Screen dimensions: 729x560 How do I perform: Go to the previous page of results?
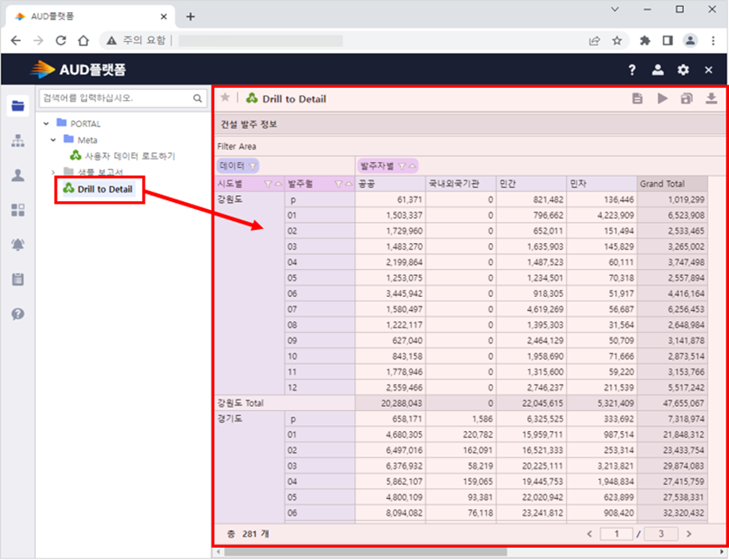coord(590,534)
